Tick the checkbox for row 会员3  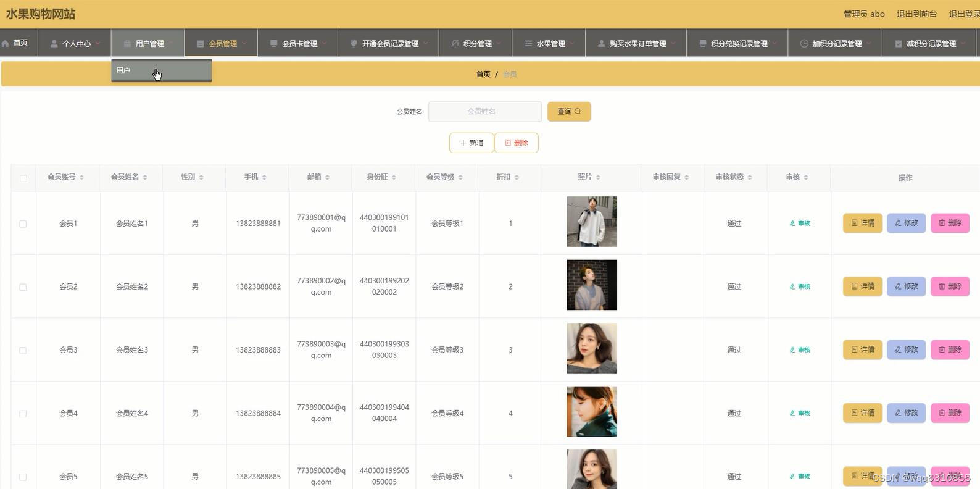tap(23, 351)
